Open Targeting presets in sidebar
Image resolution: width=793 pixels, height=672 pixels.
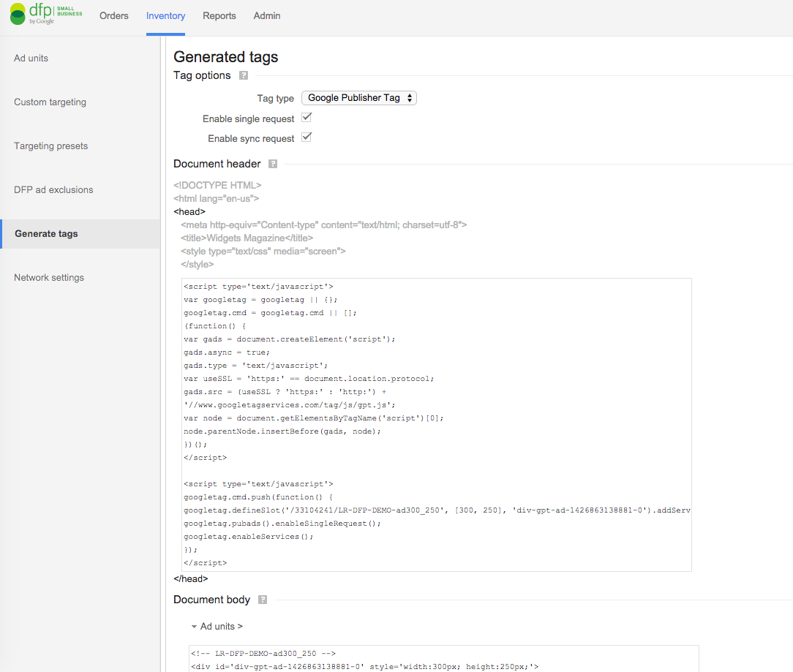click(50, 146)
